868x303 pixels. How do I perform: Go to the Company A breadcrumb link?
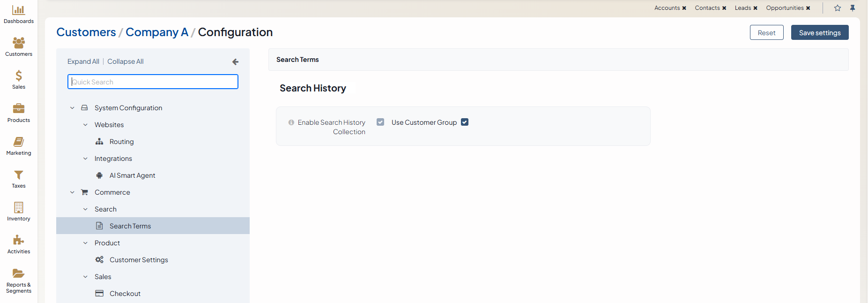157,32
